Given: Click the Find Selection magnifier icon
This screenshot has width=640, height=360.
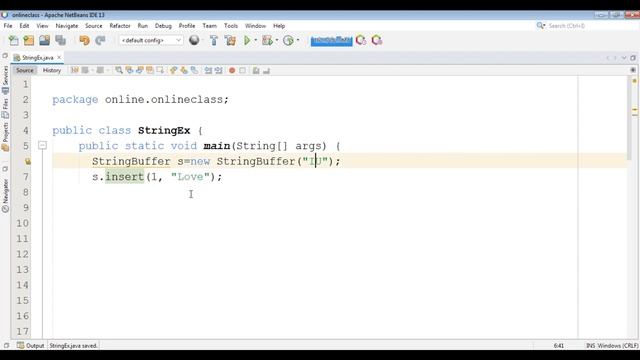Looking at the screenshot, I should 119,71.
